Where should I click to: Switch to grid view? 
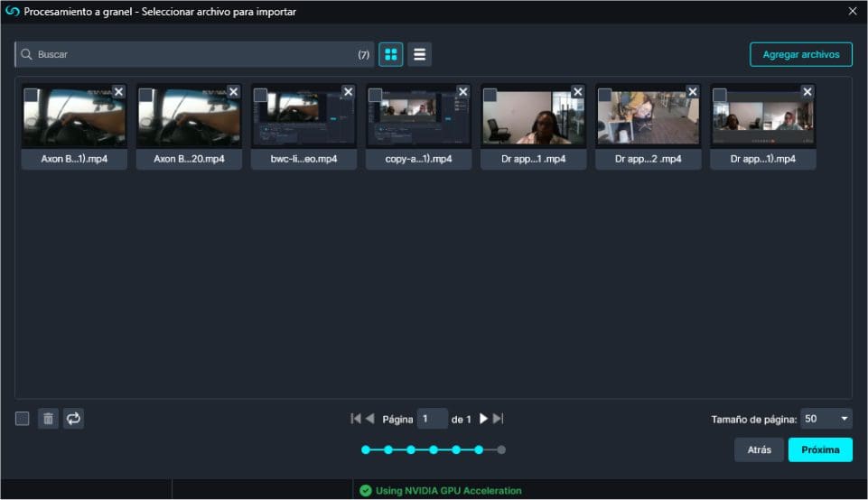point(391,54)
